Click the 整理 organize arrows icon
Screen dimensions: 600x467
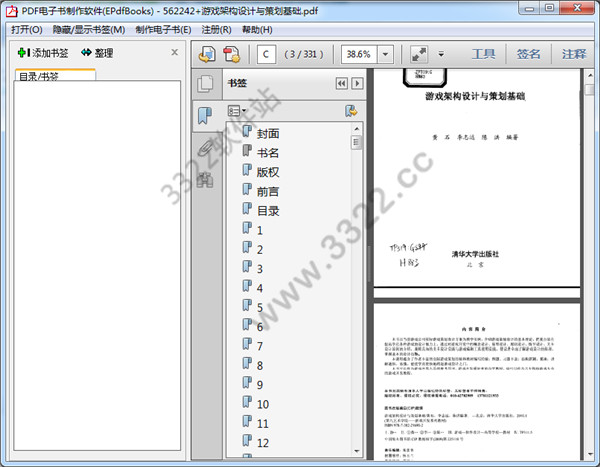(x=86, y=52)
